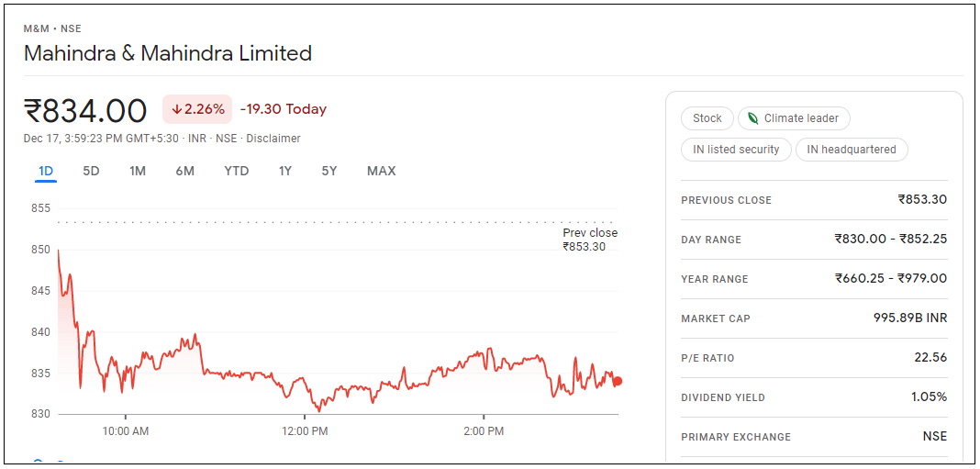Click the 22.56 P/E value

[930, 358]
